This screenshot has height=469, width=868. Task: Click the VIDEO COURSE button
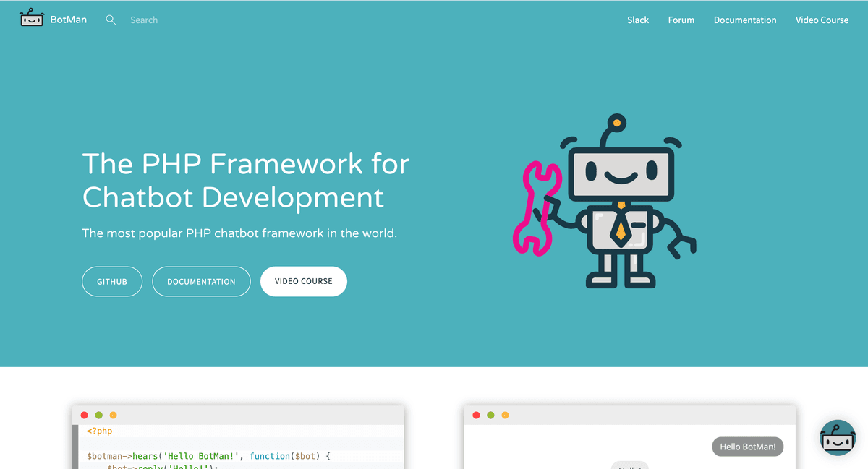click(303, 281)
